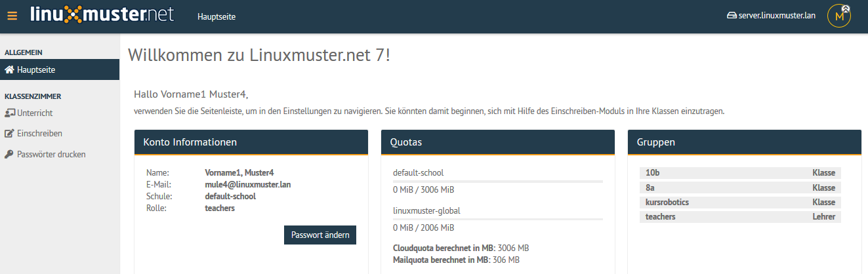Viewport: 868px width, 274px height.
Task: Toggle the hamburger sidebar menu icon
Action: point(12,16)
